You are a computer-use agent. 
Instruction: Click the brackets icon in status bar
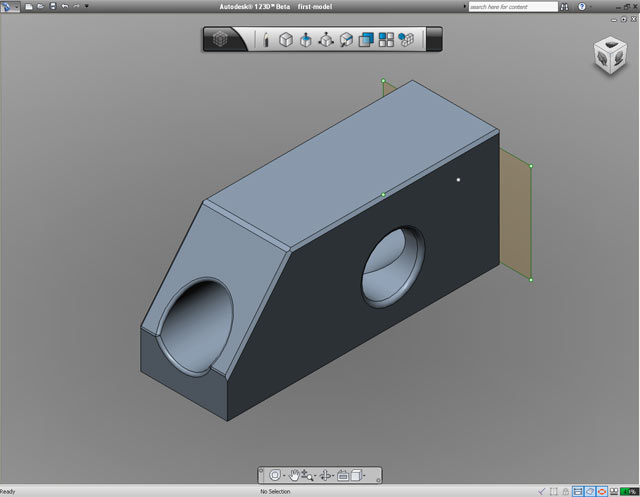553,491
